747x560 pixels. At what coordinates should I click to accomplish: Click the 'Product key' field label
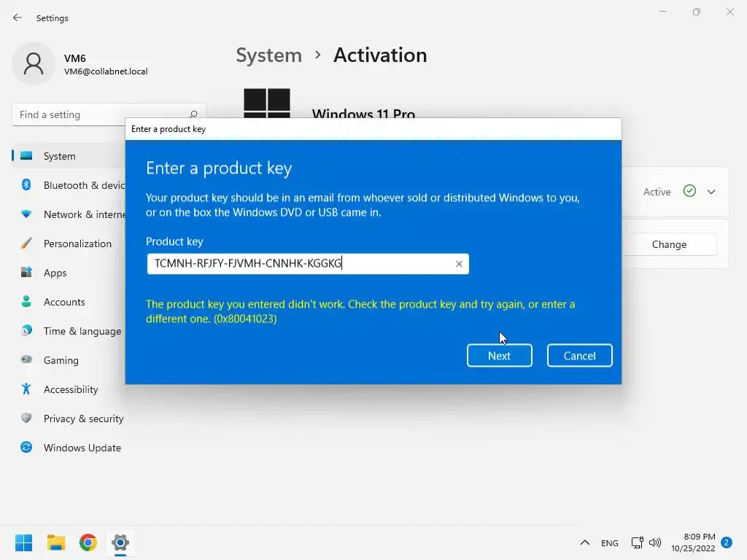point(174,242)
